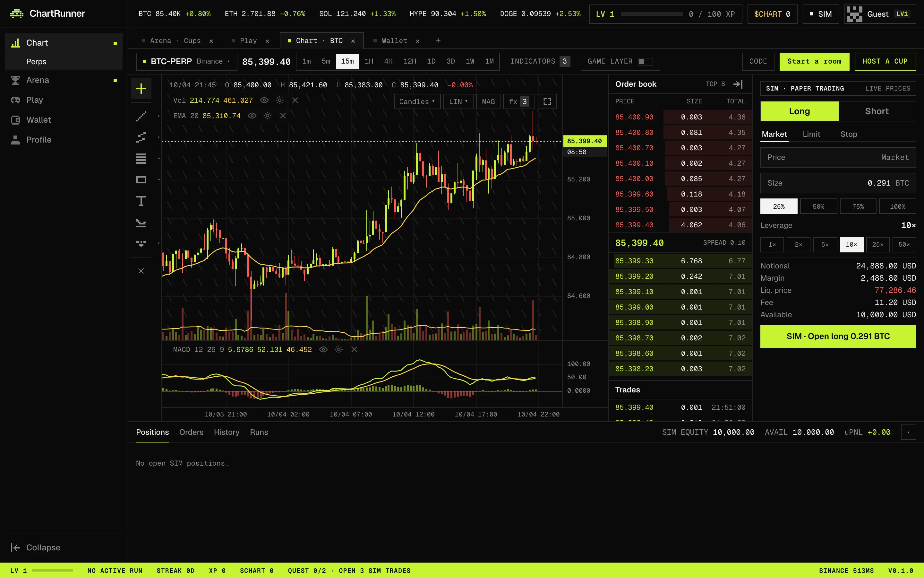This screenshot has height=578, width=924.
Task: Hide the Vol indicator with eye icon
Action: coord(264,100)
